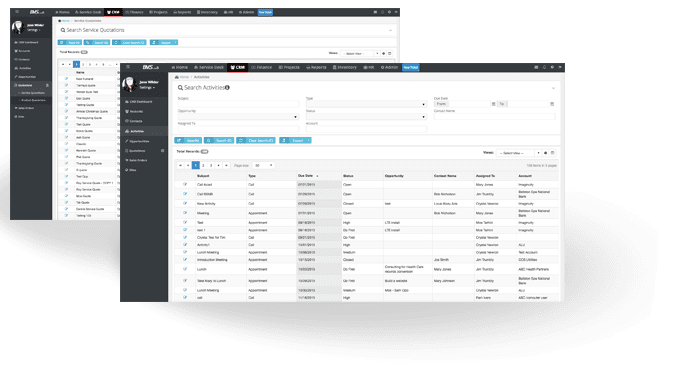Focus the Subject input field
The image size is (682, 382).
coord(238,104)
